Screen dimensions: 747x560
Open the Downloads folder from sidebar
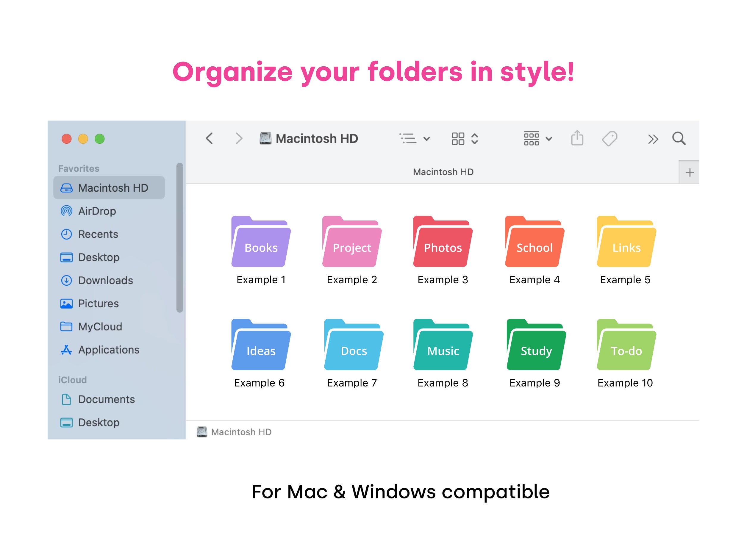tap(105, 280)
